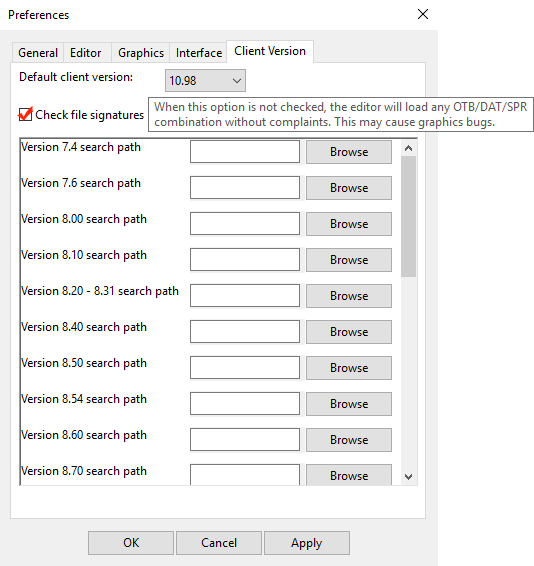Viewport: 534px width, 566px height.
Task: Click Version 8.54 search path field
Action: (x=245, y=404)
